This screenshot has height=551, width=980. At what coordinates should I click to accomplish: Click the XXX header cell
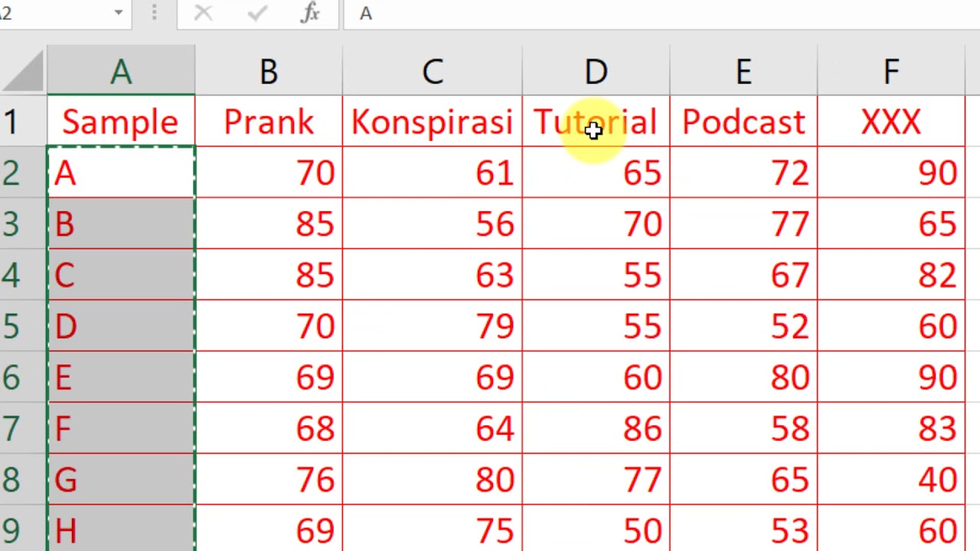point(891,122)
